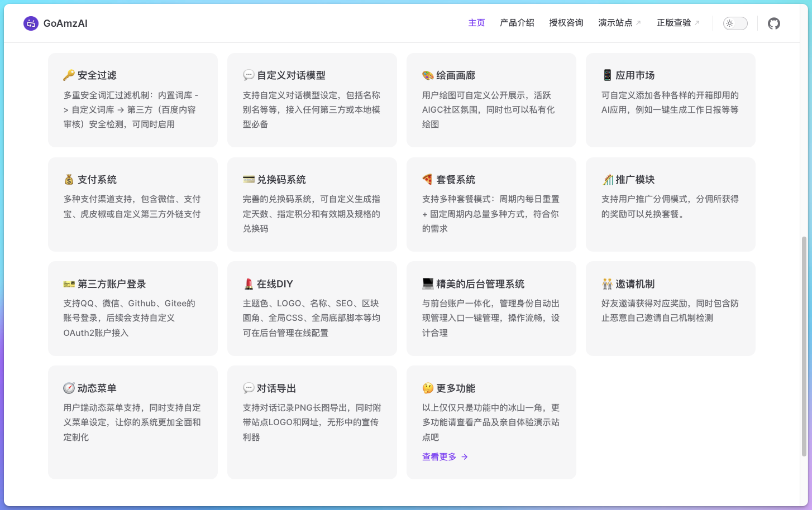Click the page vertical scrollbar thumb
This screenshot has height=510, width=812.
coord(804,346)
